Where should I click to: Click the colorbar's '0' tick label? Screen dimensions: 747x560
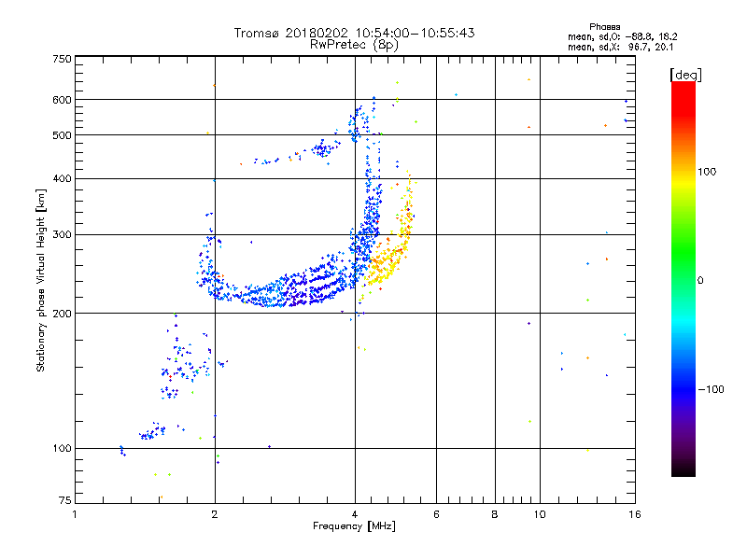700,281
